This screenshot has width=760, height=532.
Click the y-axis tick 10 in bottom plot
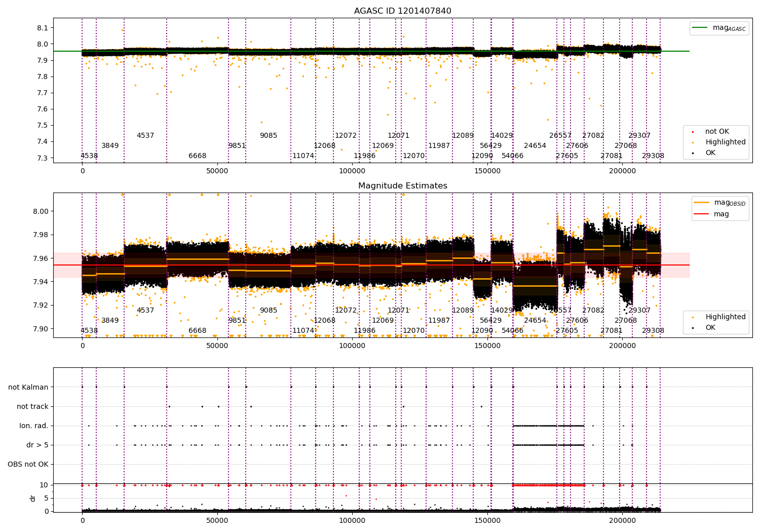(x=44, y=485)
